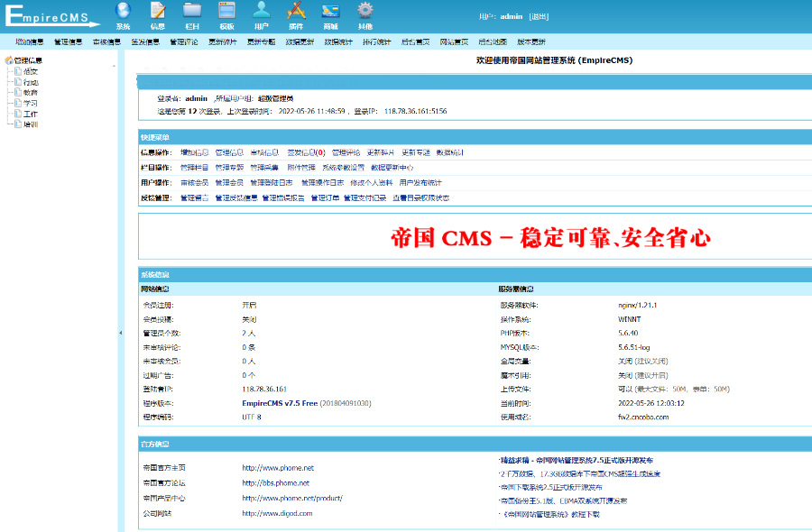Open 签发信息(0) in the quick menu
This screenshot has height=532, width=812.
[307, 152]
